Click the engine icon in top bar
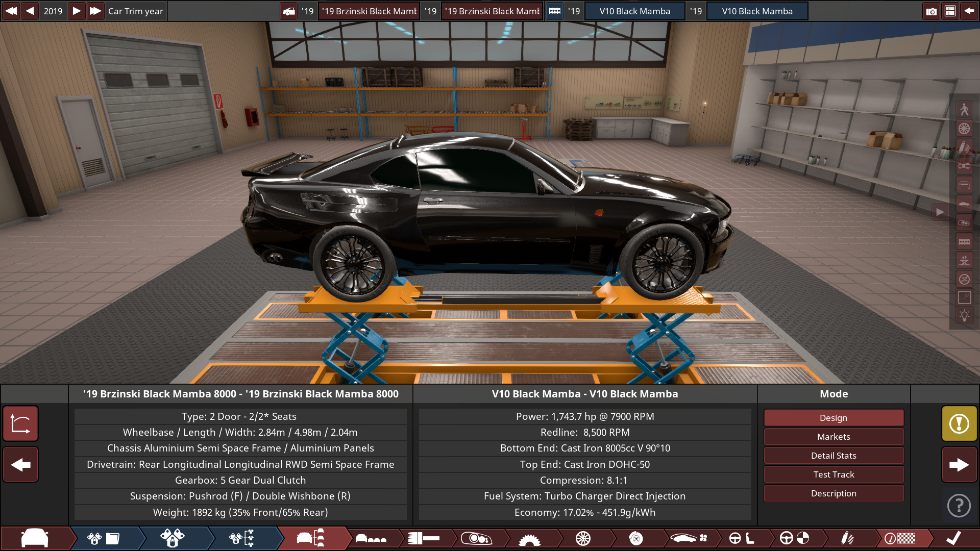The image size is (980, 551). coord(555,11)
